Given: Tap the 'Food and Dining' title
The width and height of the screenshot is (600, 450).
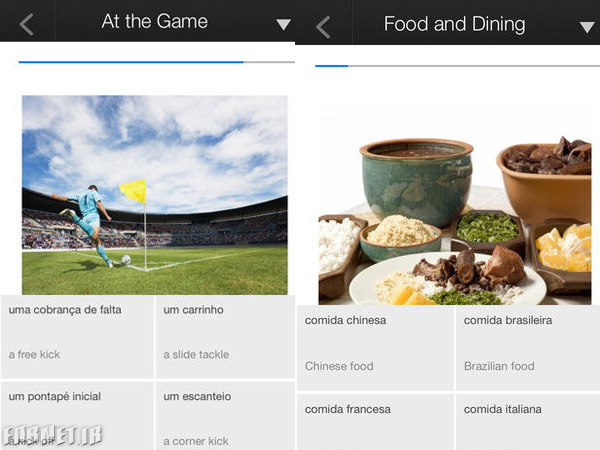Looking at the screenshot, I should click(455, 24).
